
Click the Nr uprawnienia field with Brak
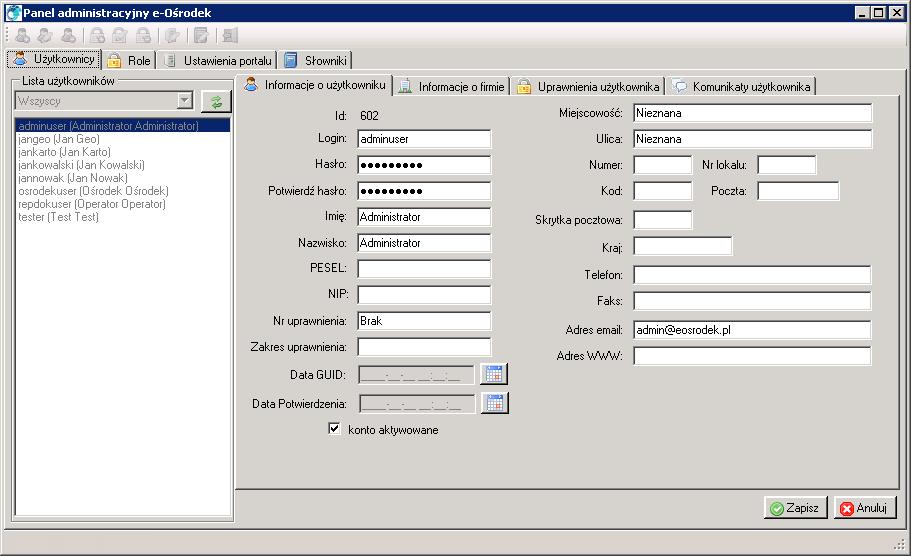pos(424,321)
